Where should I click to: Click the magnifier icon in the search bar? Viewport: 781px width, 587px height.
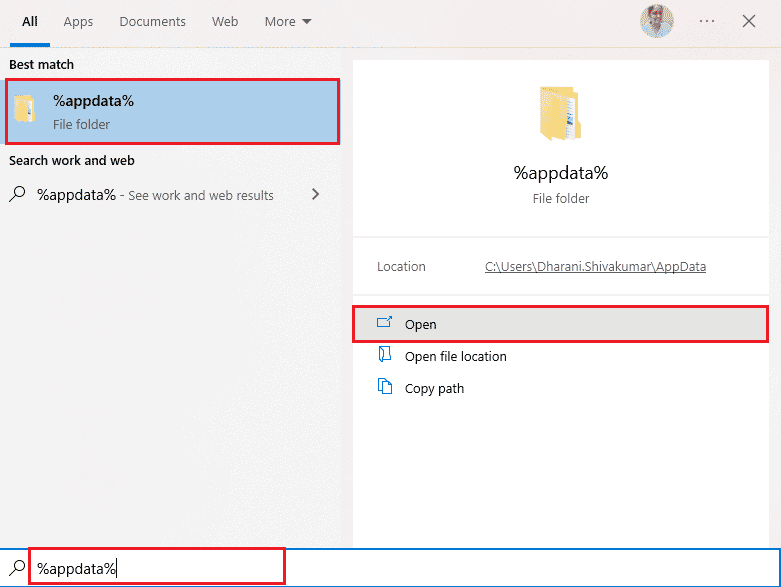[17, 568]
